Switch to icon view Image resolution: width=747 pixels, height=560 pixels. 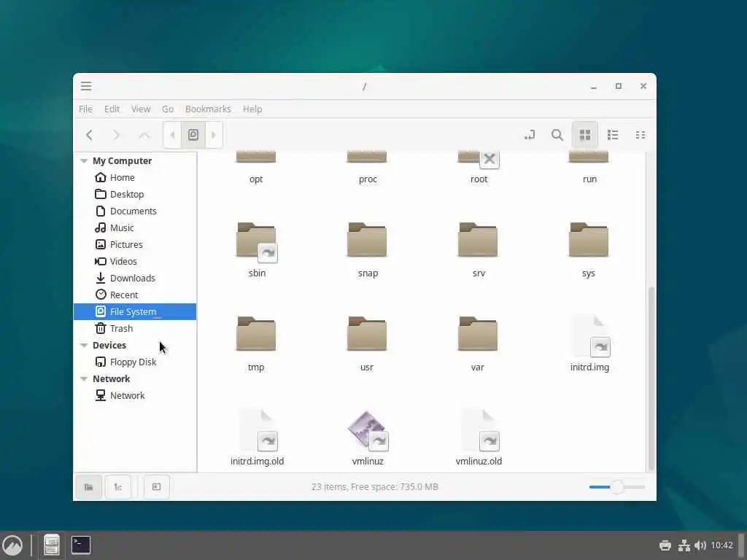[585, 135]
